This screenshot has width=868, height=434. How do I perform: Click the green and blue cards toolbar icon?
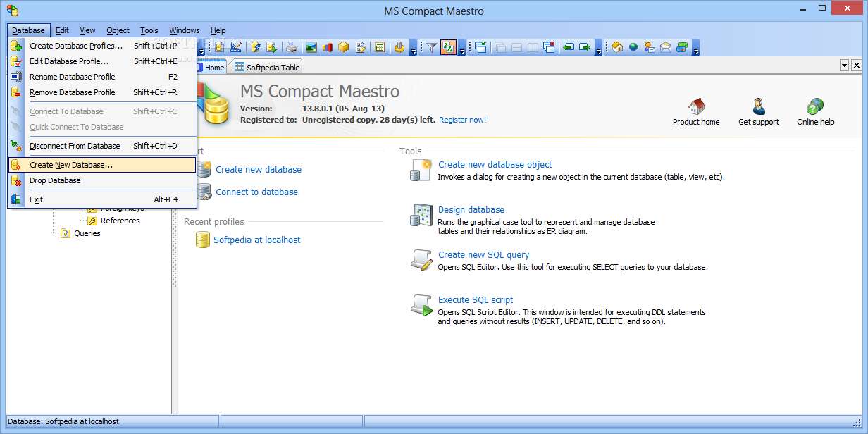682,47
